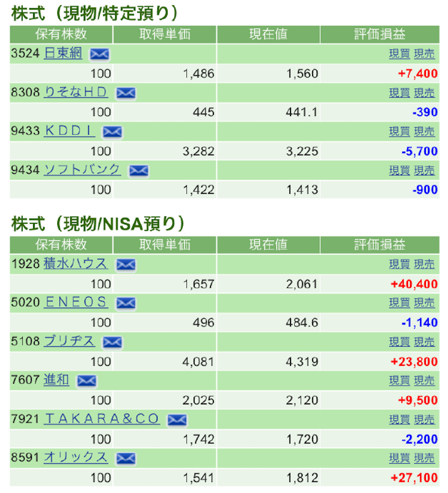
Task: Click 現買 in the ソフトバンク row
Action: [x=399, y=170]
